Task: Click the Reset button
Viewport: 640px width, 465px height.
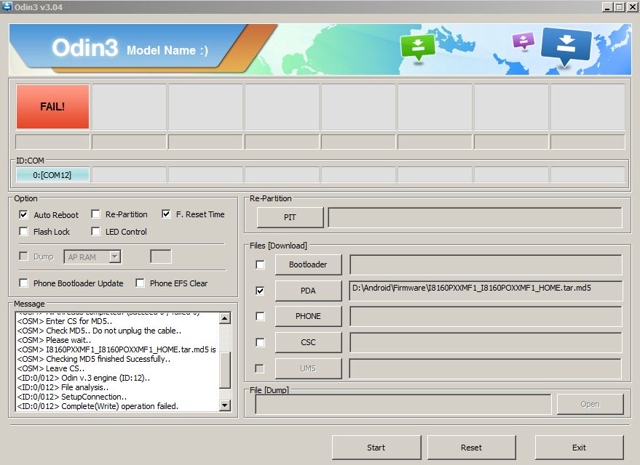Action: (x=471, y=447)
